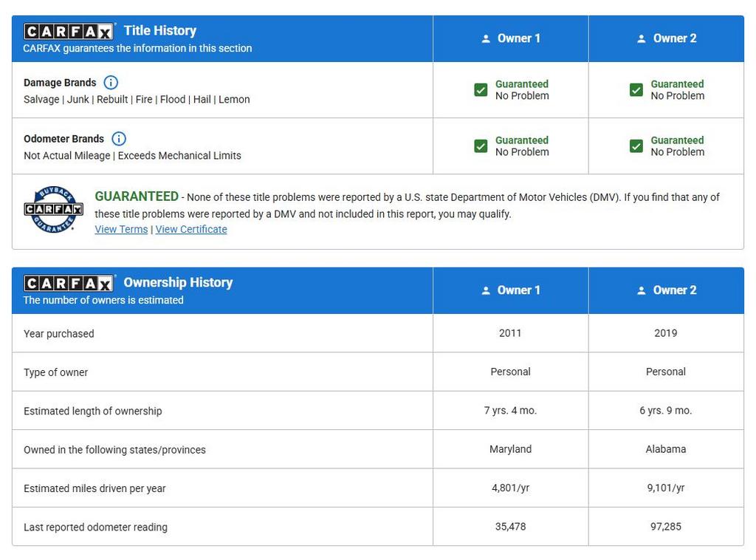
Task: Click Owner 1 state value Maryland
Action: click(x=510, y=449)
